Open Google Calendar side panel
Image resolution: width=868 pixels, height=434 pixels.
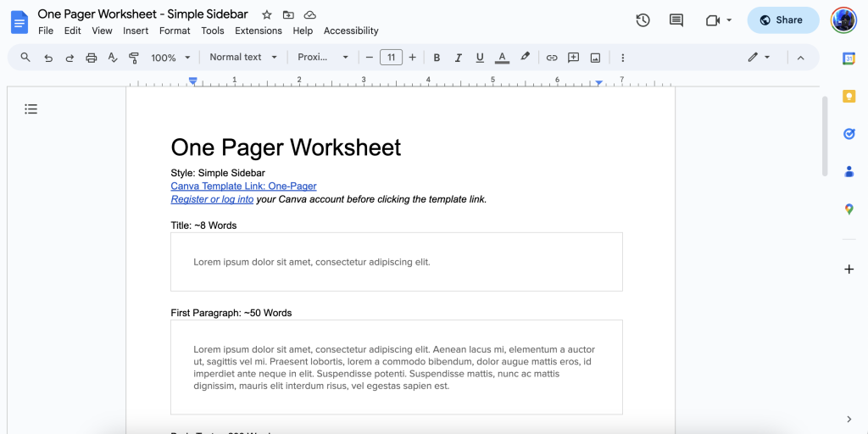tap(849, 58)
